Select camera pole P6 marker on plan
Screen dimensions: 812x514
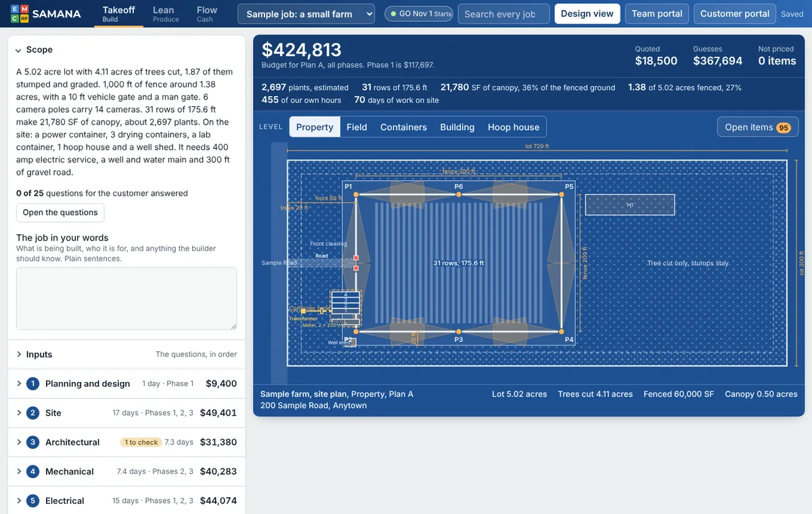(x=459, y=194)
